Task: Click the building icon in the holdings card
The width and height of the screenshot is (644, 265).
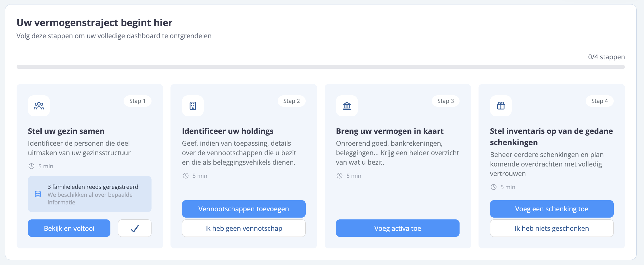Action: 193,106
